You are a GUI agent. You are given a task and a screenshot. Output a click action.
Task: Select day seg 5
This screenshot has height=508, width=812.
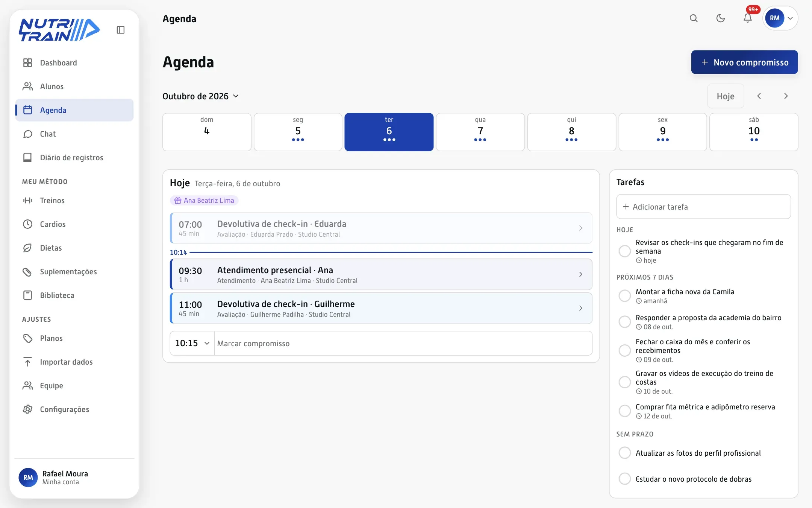point(298,132)
